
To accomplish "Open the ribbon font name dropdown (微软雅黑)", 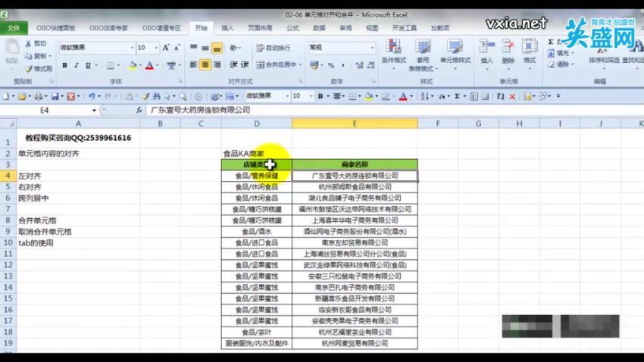I will point(132,48).
